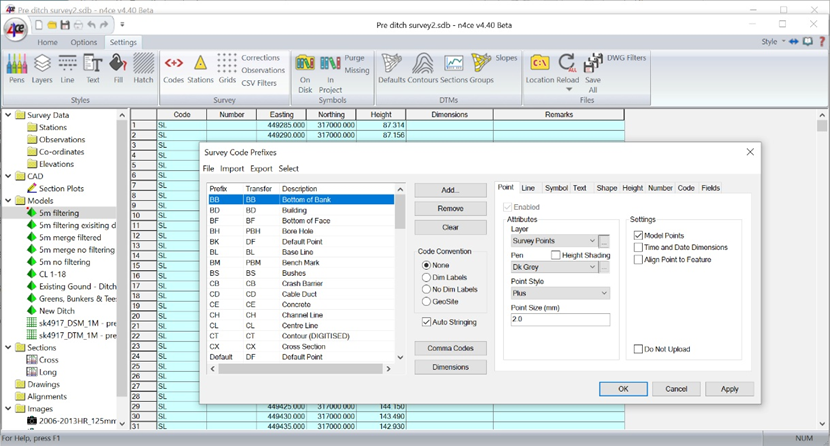Switch to the Options ribbon tab

(84, 42)
